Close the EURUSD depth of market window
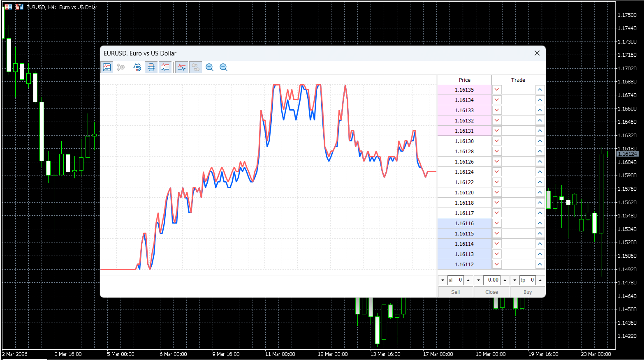The width and height of the screenshot is (644, 360). [537, 53]
